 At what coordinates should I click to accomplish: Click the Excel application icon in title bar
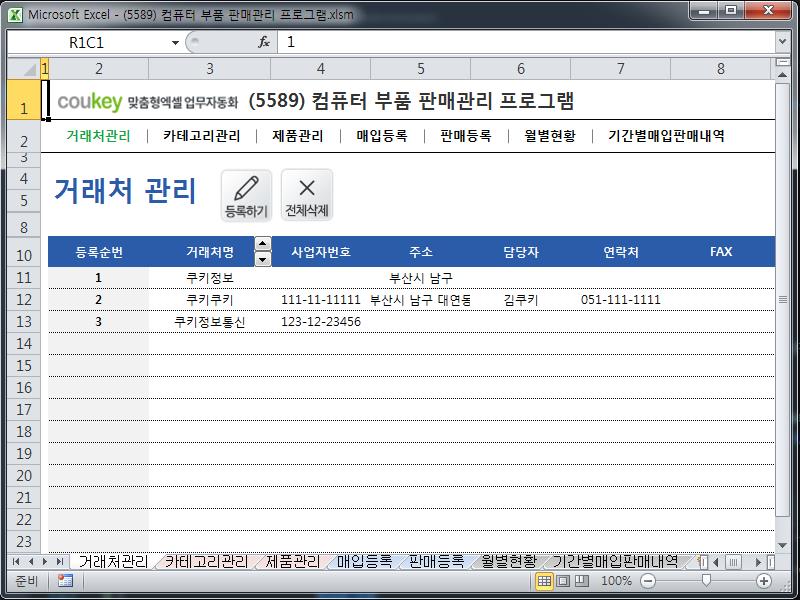(x=15, y=14)
